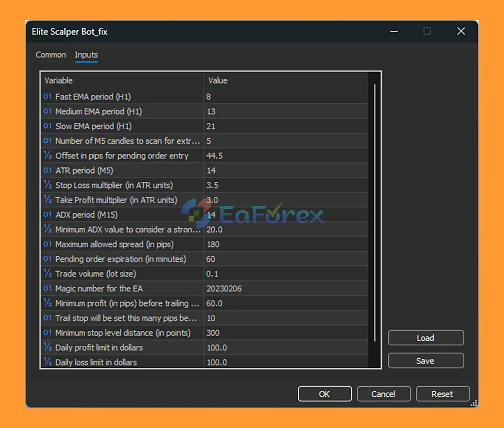Select the Inputs tab
504x428 pixels.
[x=86, y=55]
